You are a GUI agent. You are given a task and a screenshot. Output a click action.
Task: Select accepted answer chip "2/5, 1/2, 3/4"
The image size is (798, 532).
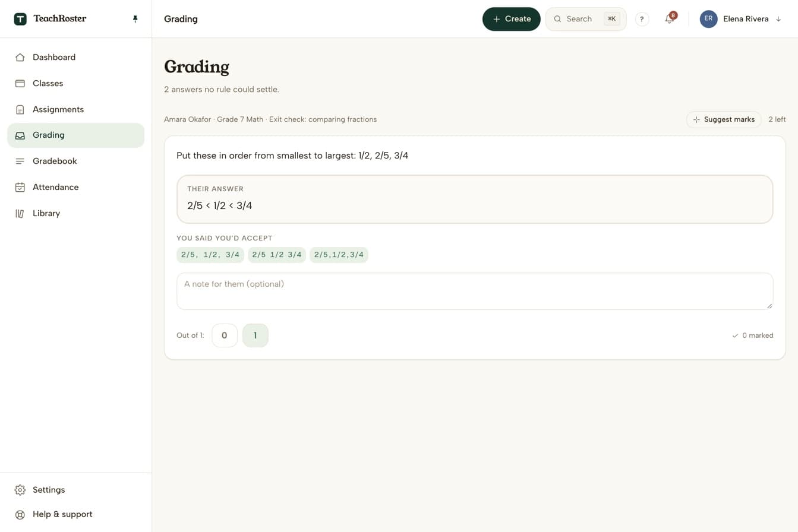click(x=210, y=255)
